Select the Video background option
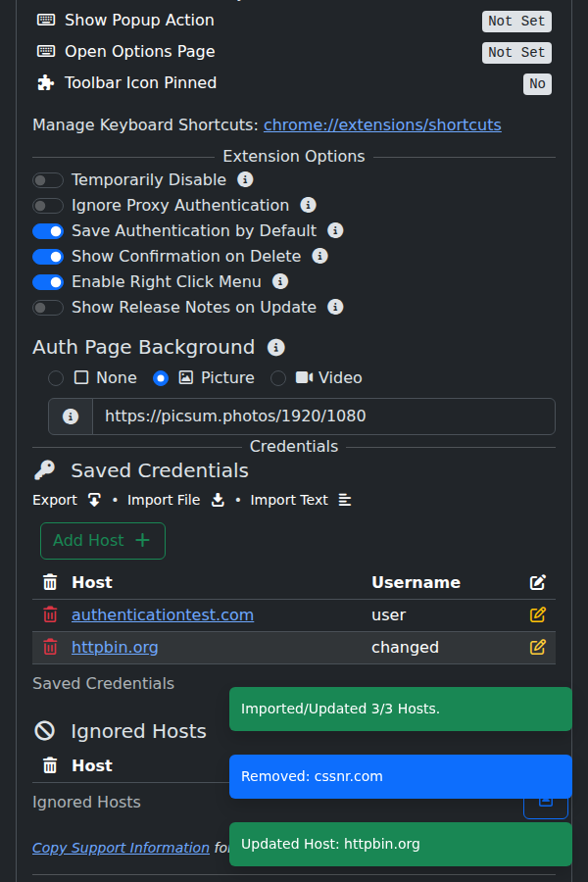The image size is (588, 882). (278, 378)
